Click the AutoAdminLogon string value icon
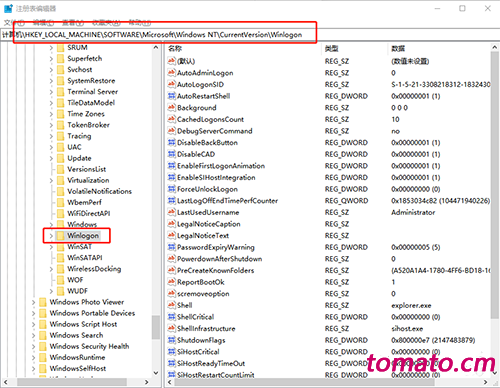Image resolution: width=500 pixels, height=388 pixels. 171,73
